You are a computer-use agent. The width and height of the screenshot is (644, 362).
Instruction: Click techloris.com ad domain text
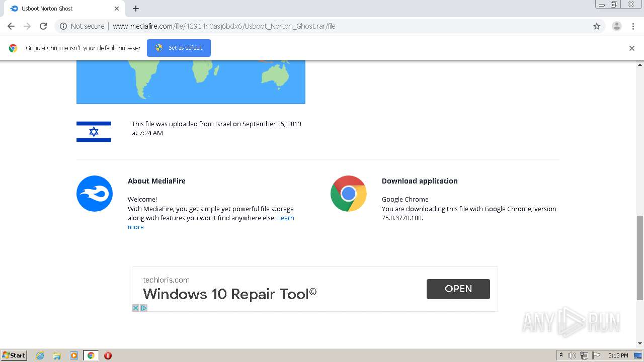pyautogui.click(x=166, y=280)
